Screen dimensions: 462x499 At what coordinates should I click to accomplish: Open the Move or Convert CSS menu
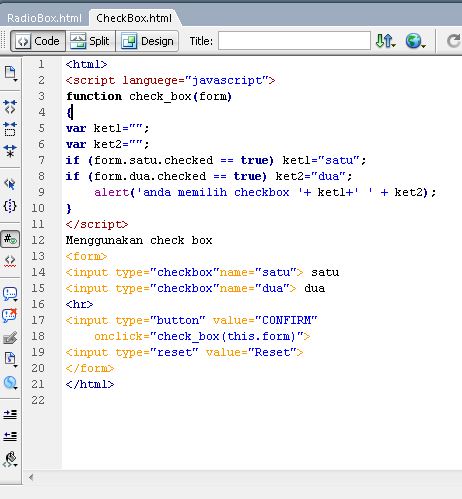[10, 383]
